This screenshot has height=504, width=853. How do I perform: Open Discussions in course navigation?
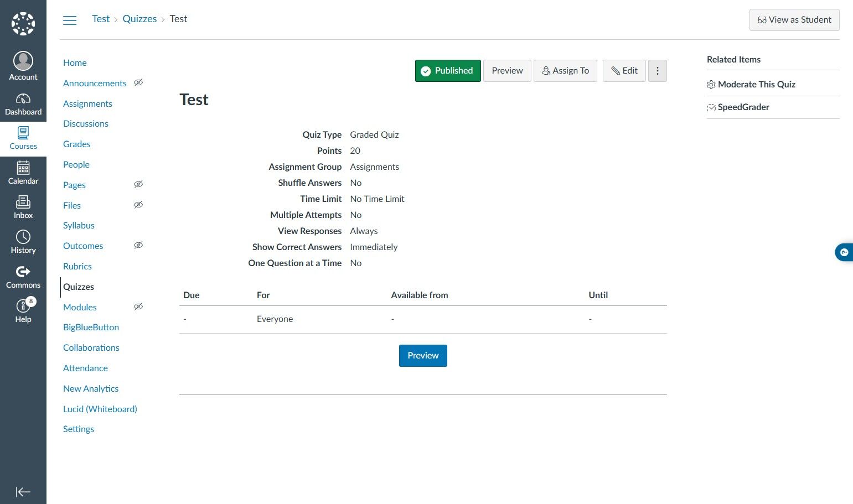[x=86, y=123]
